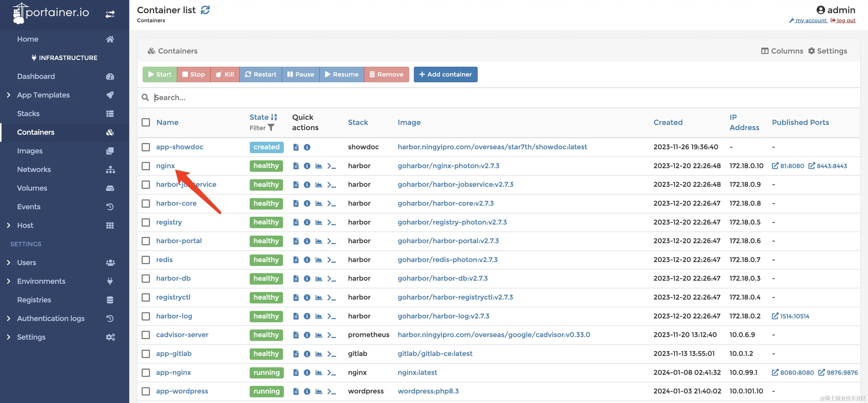Open Stacks in the sidebar

[x=65, y=114]
